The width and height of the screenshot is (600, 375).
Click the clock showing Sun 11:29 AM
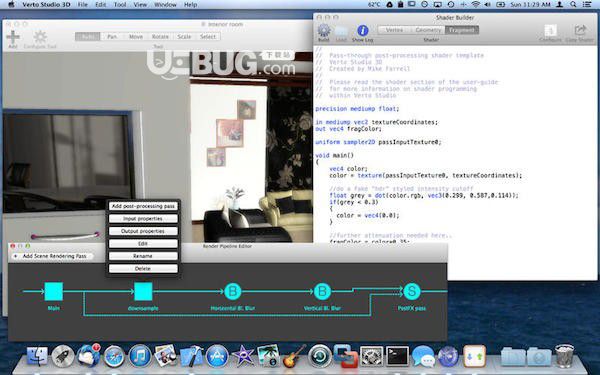pyautogui.click(x=530, y=5)
